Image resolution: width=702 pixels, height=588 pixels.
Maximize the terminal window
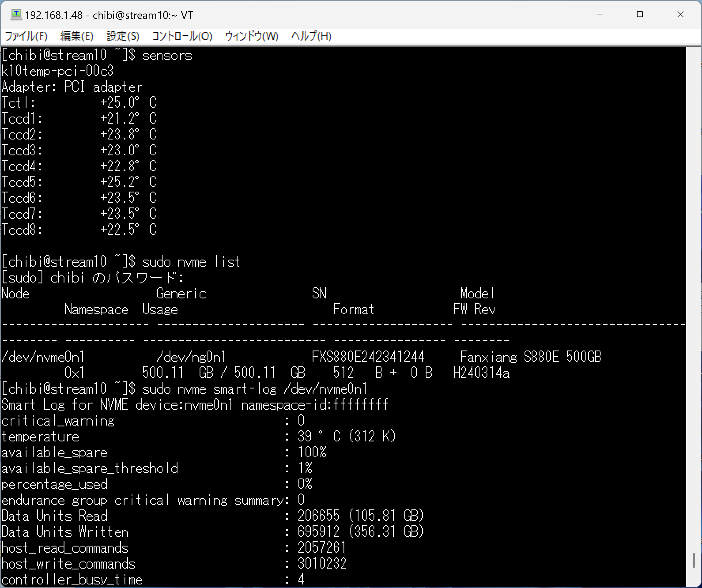coord(640,14)
